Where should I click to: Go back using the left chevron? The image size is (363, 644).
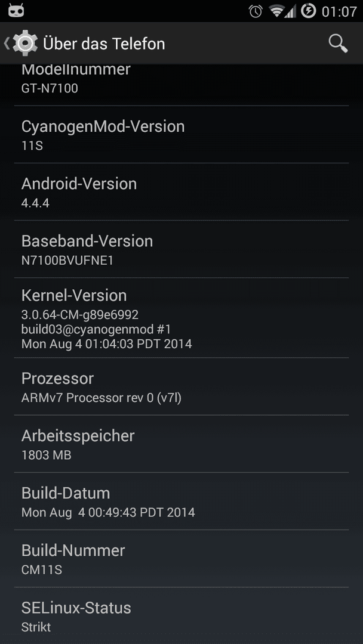6,43
